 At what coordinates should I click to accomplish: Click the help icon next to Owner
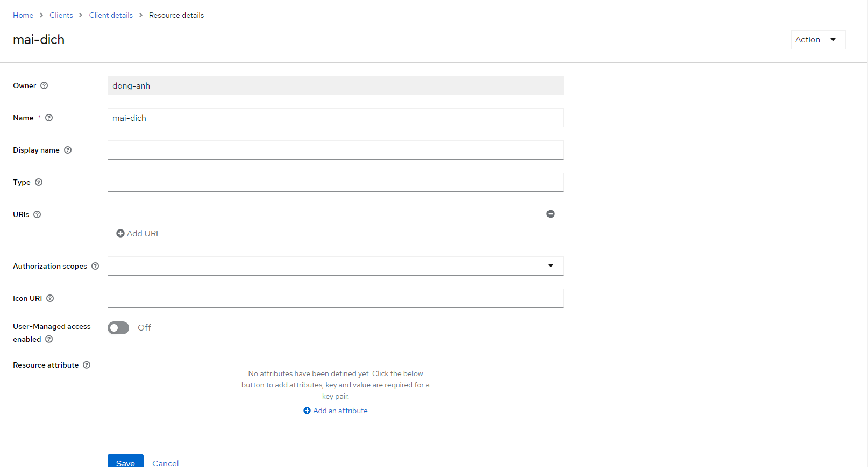click(x=44, y=85)
